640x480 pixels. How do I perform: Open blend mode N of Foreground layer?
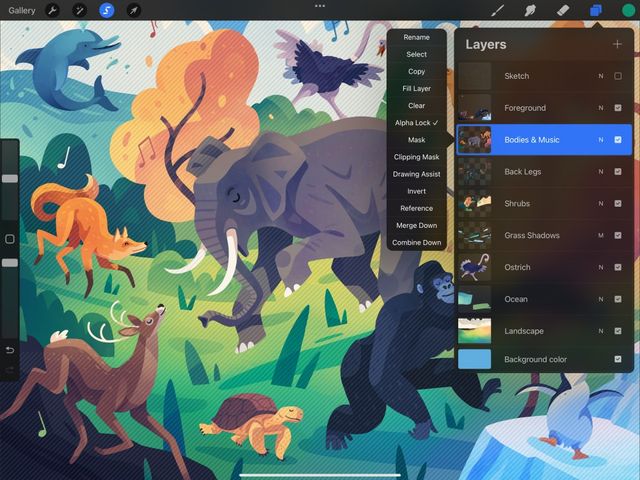click(601, 108)
